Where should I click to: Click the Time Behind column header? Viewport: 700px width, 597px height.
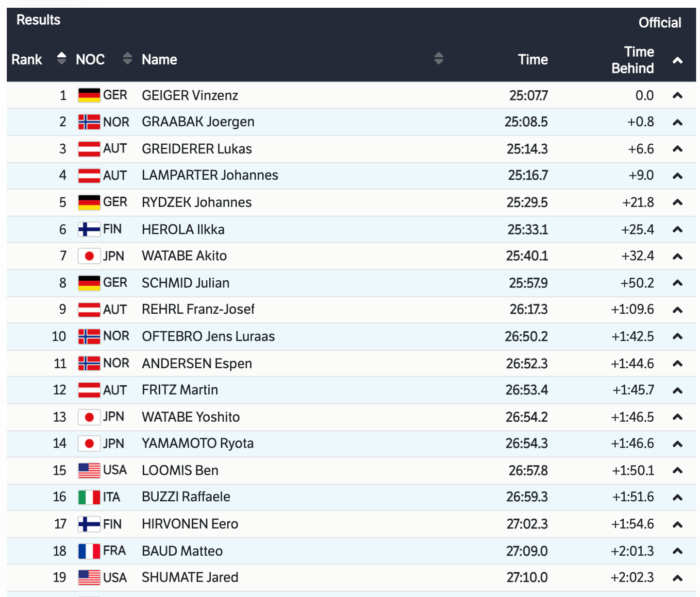pyautogui.click(x=632, y=60)
